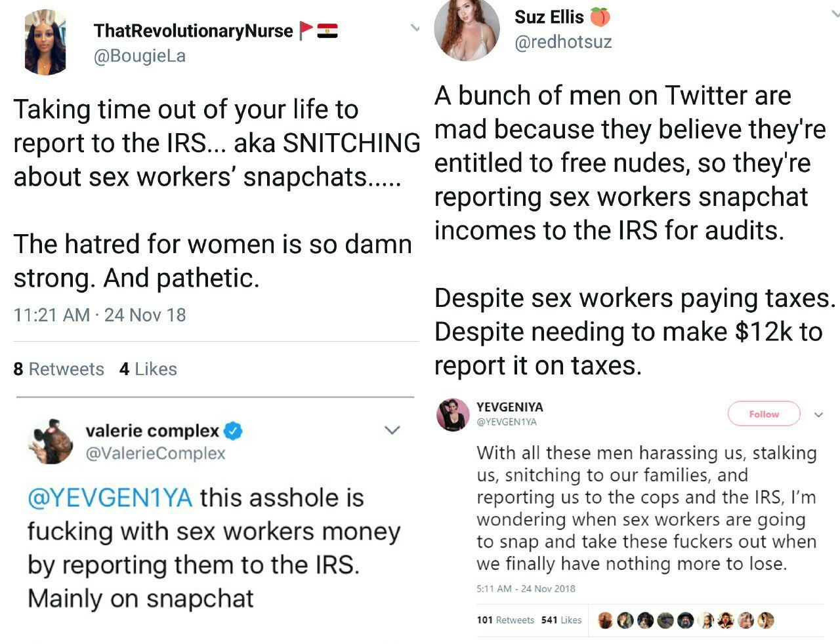Image resolution: width=840 pixels, height=644 pixels.
Task: Open the 11:21 AM 24 Nov 18 timestamp
Action: click(100, 315)
